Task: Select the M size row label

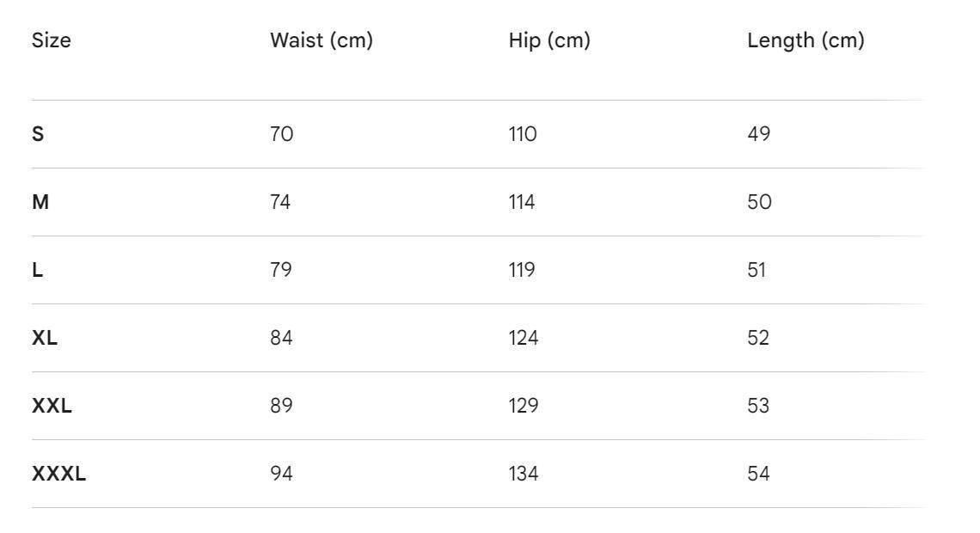Action: 40,202
